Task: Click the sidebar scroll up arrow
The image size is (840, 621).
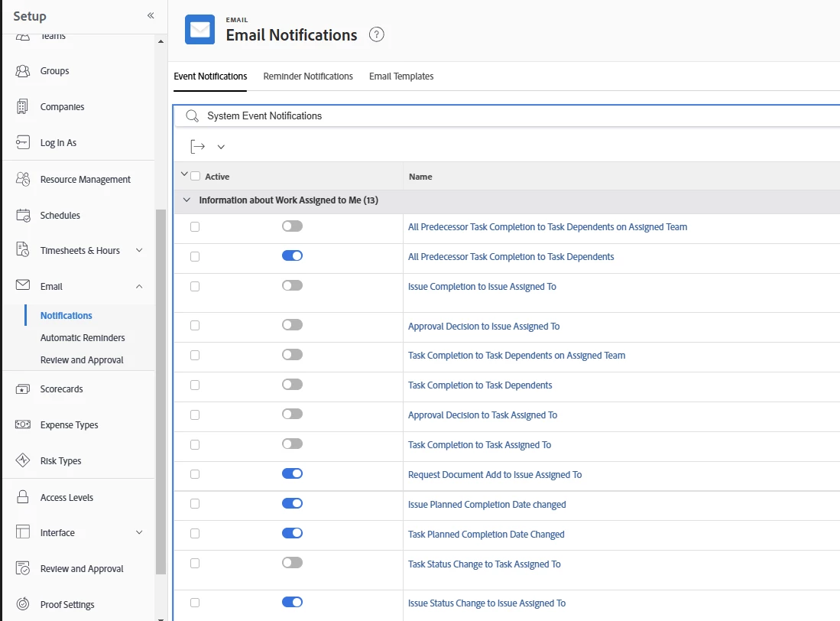Action: click(x=161, y=42)
